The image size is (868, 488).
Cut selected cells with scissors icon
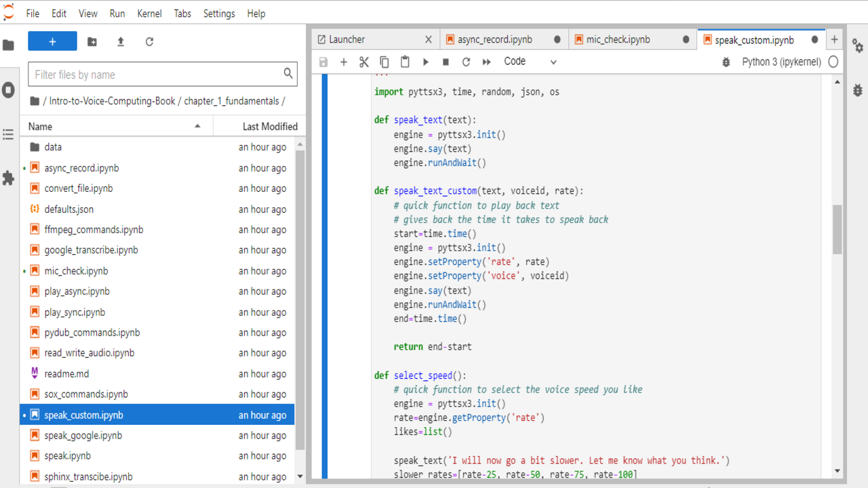(x=364, y=62)
